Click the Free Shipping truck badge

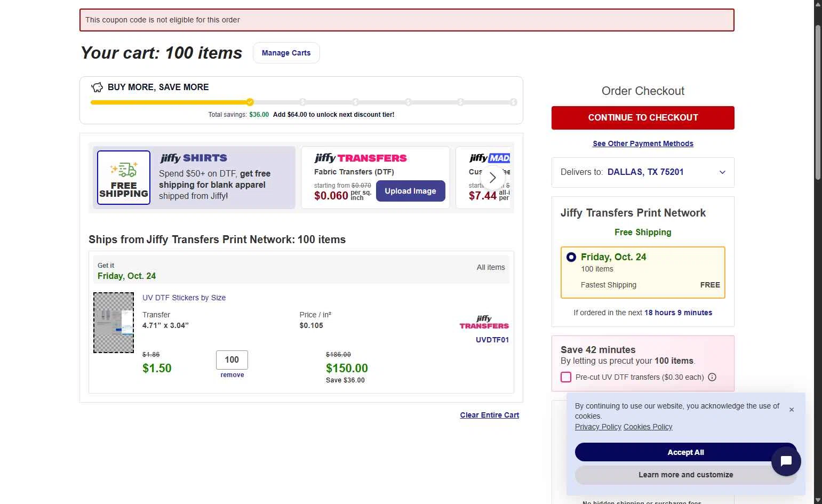tap(124, 178)
